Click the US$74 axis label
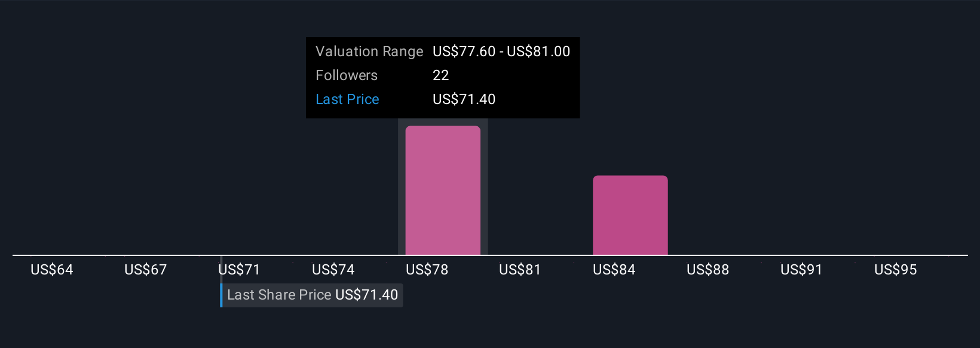The width and height of the screenshot is (980, 348). (x=333, y=270)
